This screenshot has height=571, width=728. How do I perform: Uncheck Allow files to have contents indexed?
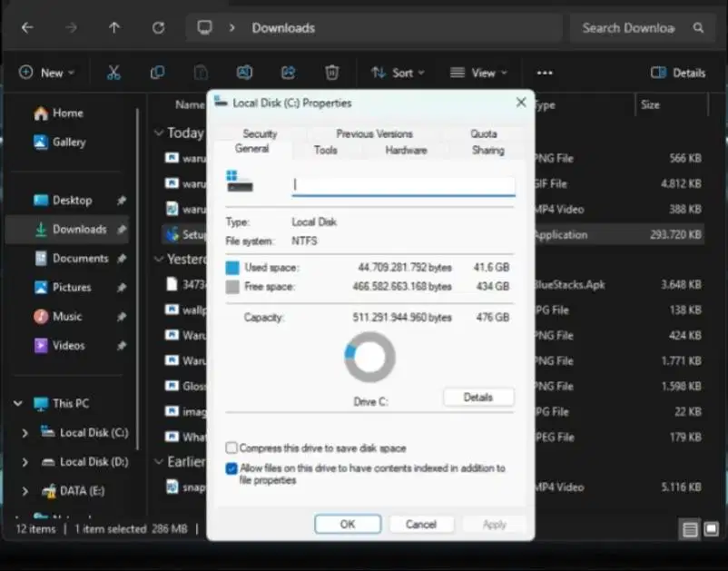point(231,468)
